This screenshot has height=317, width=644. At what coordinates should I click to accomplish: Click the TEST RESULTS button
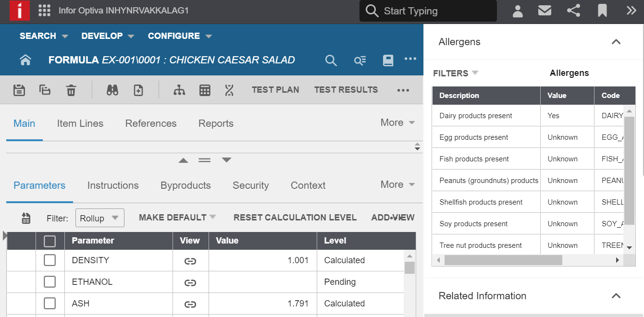(x=346, y=90)
